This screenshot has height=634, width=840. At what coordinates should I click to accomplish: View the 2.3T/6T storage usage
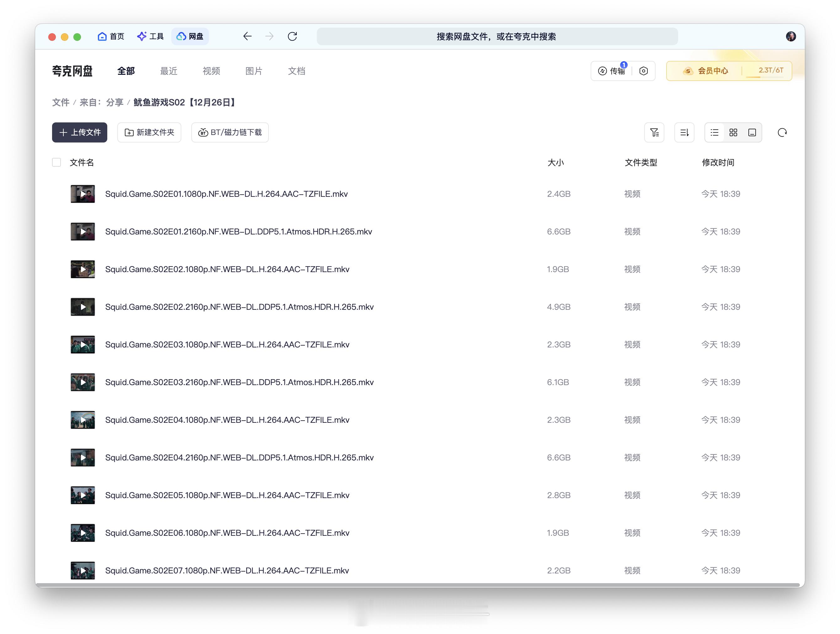[x=770, y=70]
